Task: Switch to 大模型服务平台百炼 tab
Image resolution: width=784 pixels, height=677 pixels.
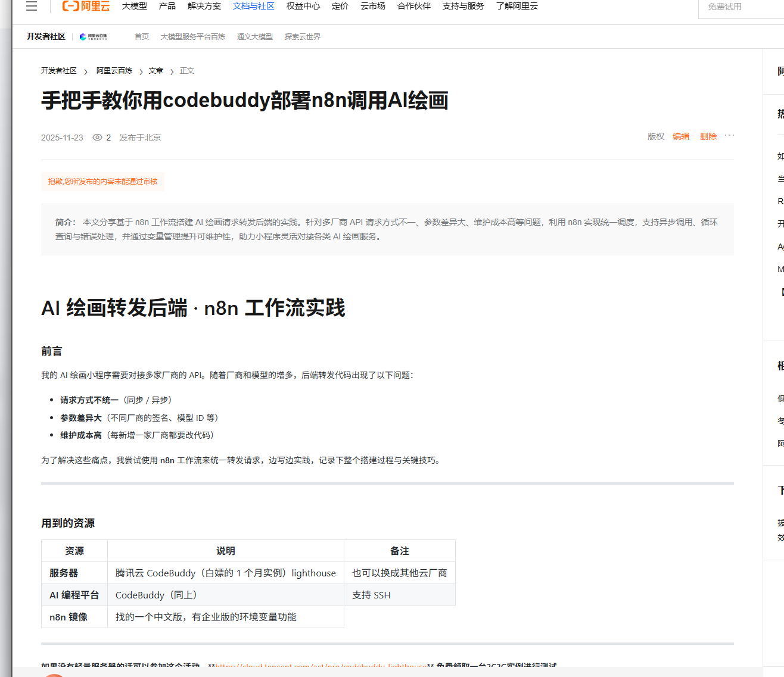Action: 193,37
